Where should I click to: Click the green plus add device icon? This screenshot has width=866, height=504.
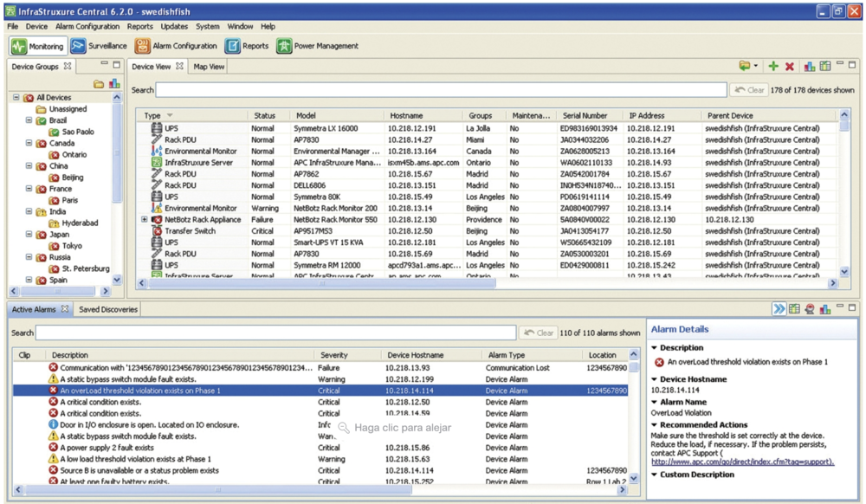pyautogui.click(x=773, y=66)
